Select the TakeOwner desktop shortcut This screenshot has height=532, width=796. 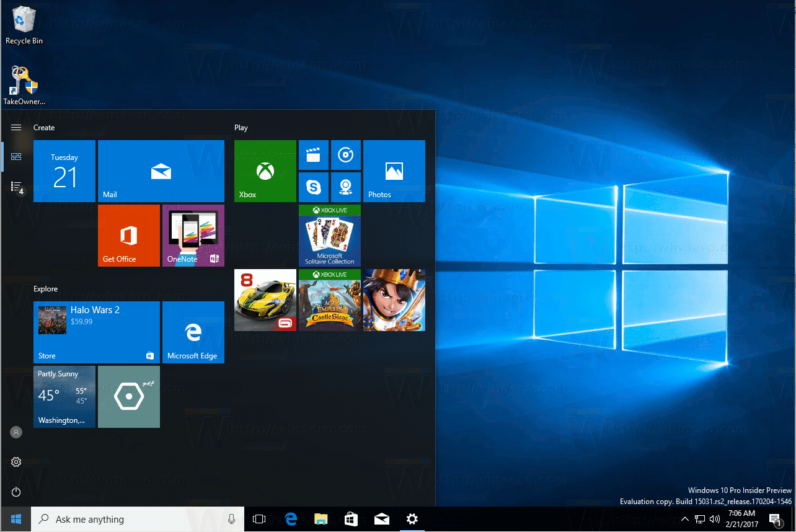[24, 86]
